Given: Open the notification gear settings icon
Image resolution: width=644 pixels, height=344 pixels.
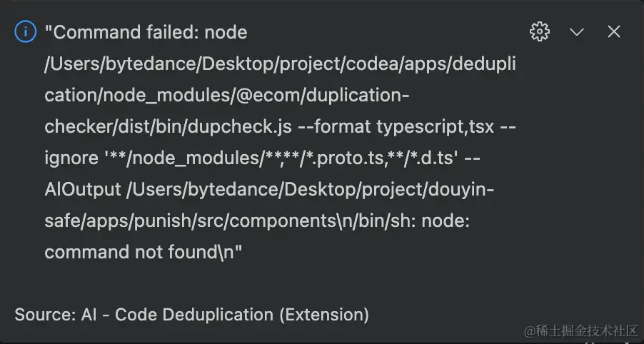Looking at the screenshot, I should 540,31.
